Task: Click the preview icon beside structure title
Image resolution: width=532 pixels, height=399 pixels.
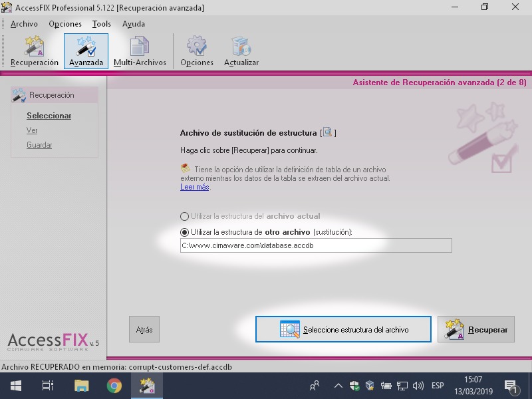Action: click(327, 133)
